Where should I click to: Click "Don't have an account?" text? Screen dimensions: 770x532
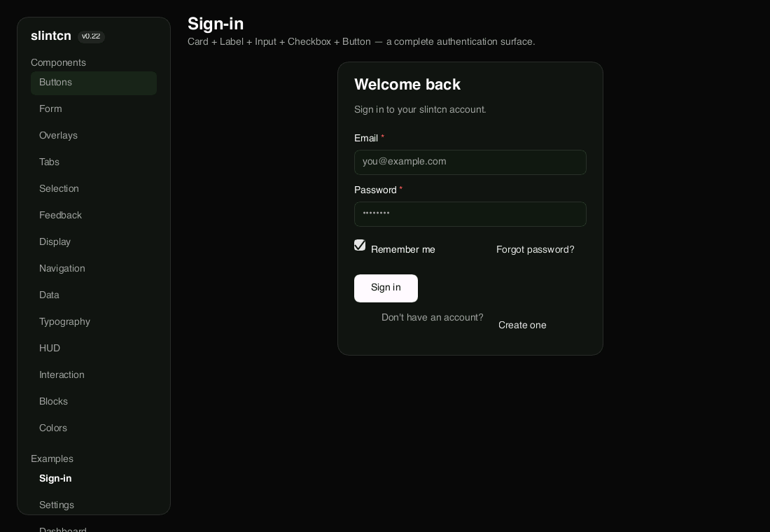[432, 317]
